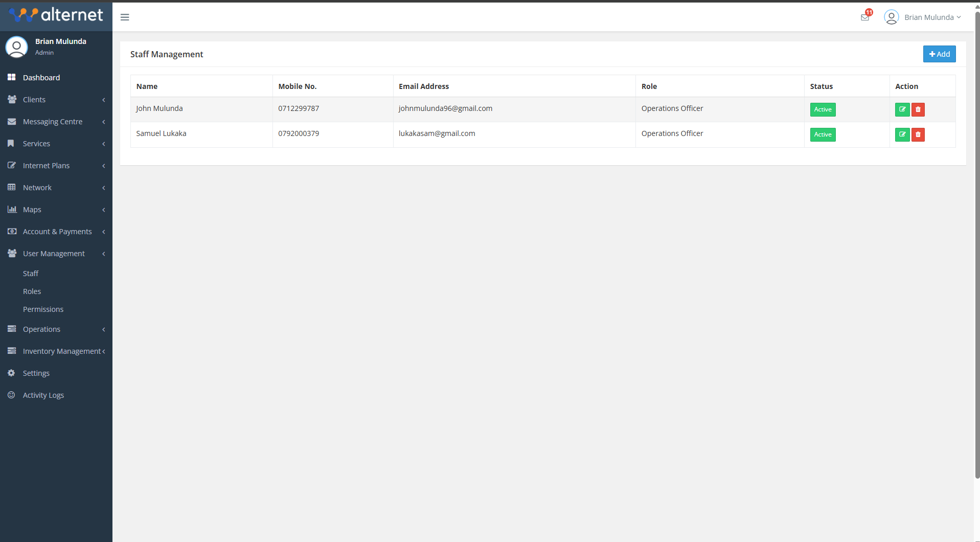Click the sidebar user avatar picture

coord(16,47)
